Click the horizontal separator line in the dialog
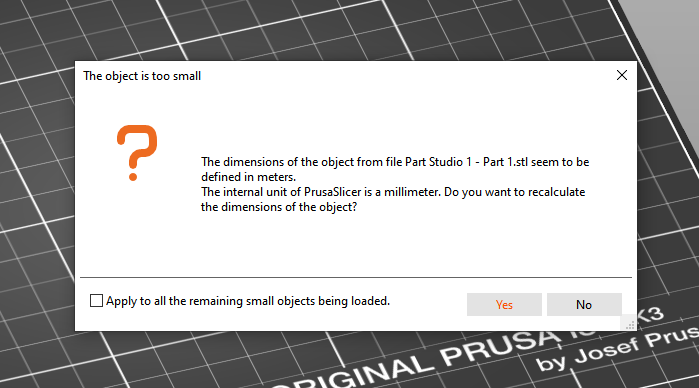The height and width of the screenshot is (388, 699). (356, 277)
